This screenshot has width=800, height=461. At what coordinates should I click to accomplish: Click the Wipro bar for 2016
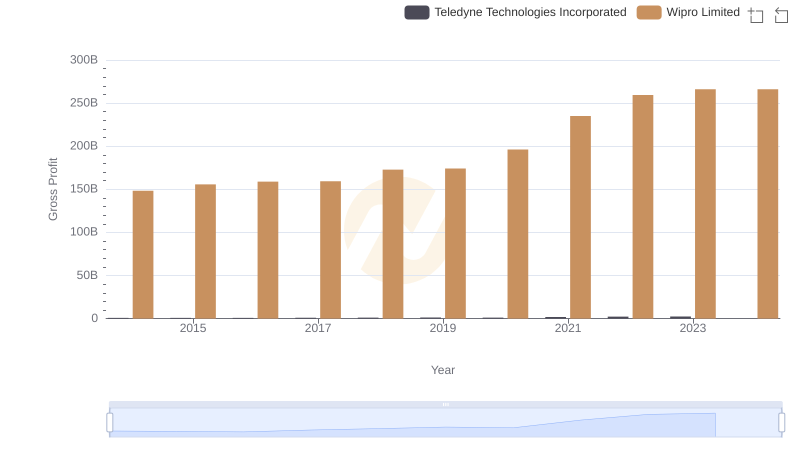268,250
